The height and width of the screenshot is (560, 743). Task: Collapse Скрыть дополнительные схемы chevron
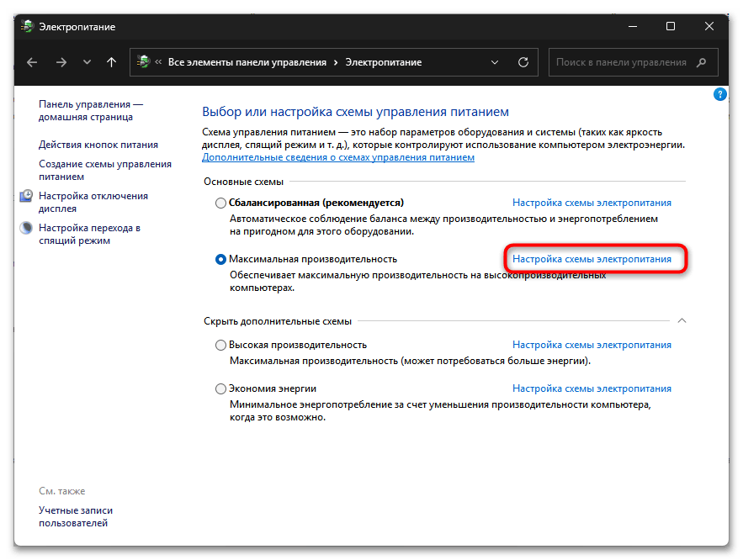(682, 320)
